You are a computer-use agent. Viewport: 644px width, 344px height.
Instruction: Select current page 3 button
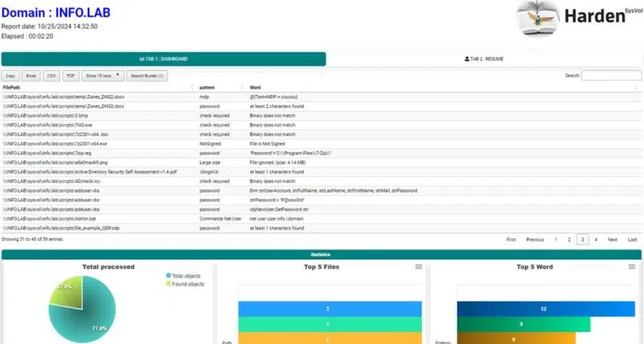(582, 239)
